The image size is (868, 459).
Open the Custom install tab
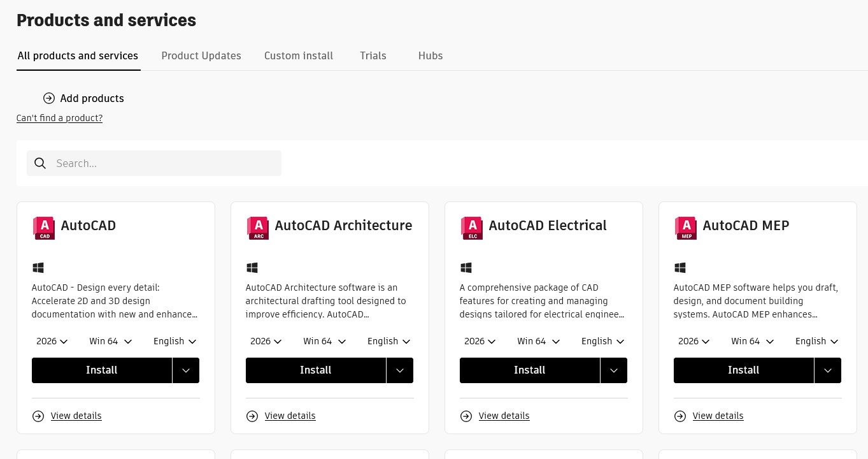(299, 56)
